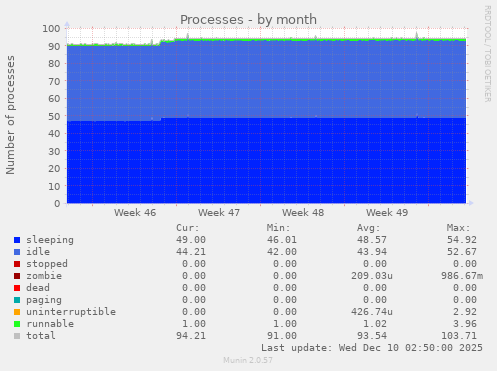Click sleeping minimum value 46.01
The image size is (497, 371).
[282, 240]
